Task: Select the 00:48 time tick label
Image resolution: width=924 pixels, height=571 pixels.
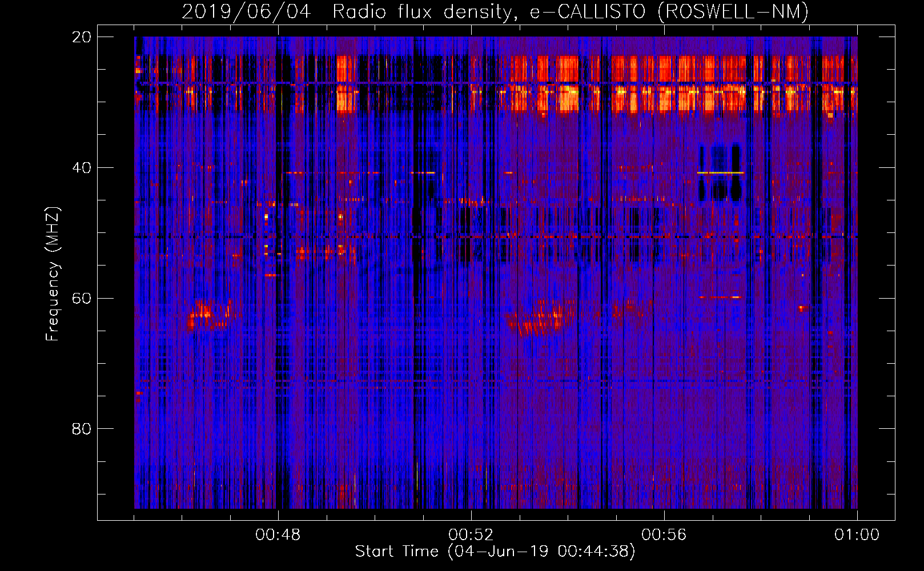Action: (x=278, y=535)
